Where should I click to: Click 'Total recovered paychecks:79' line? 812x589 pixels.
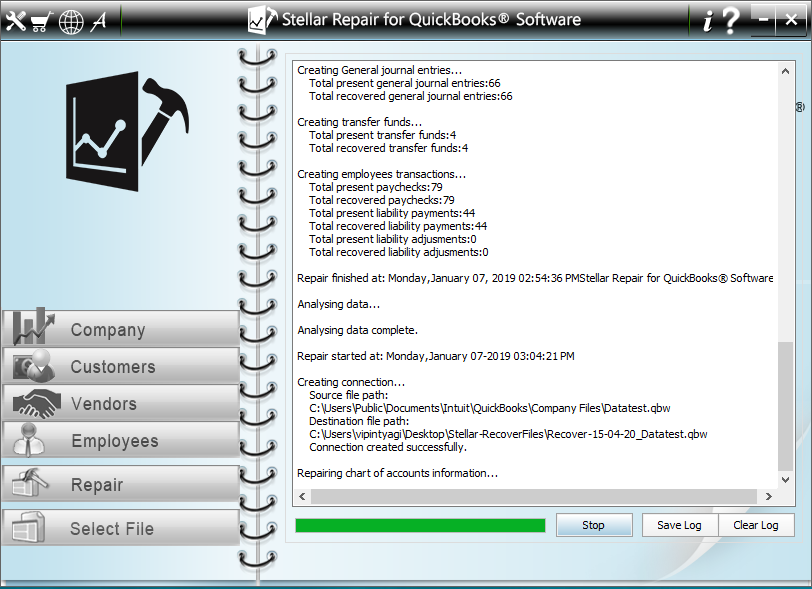[x=382, y=200]
